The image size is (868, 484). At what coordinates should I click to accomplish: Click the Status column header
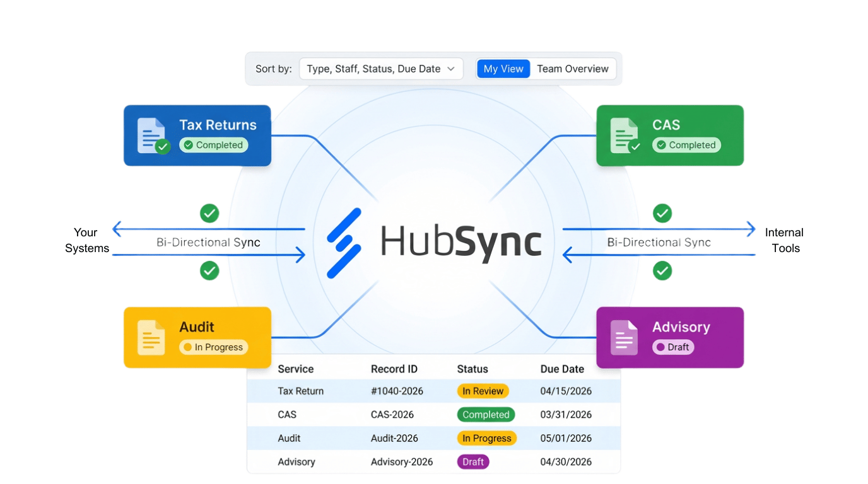472,369
